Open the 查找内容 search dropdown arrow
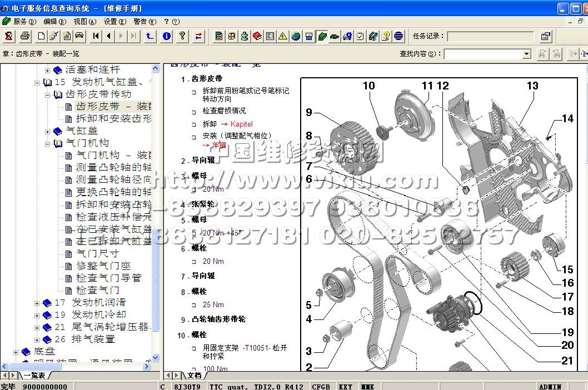This screenshot has height=390, width=588. (x=526, y=54)
